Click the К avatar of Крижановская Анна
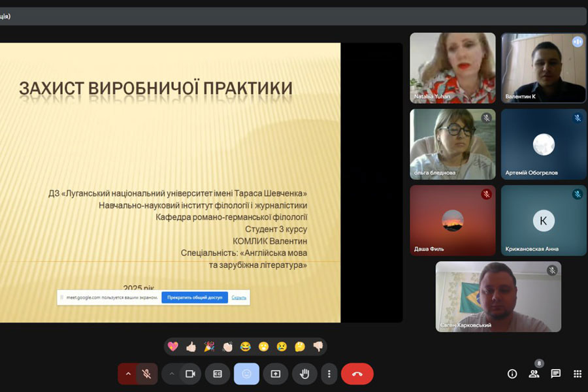The width and height of the screenshot is (588, 392). pos(544,221)
